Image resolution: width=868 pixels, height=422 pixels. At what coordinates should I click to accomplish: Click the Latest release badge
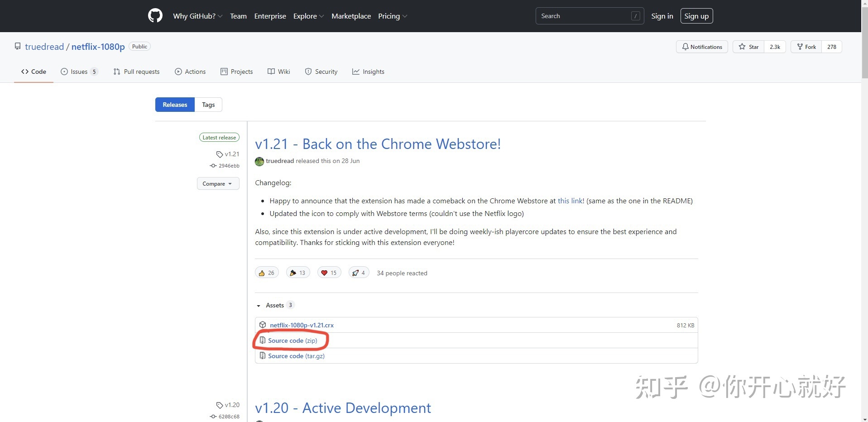click(x=219, y=137)
